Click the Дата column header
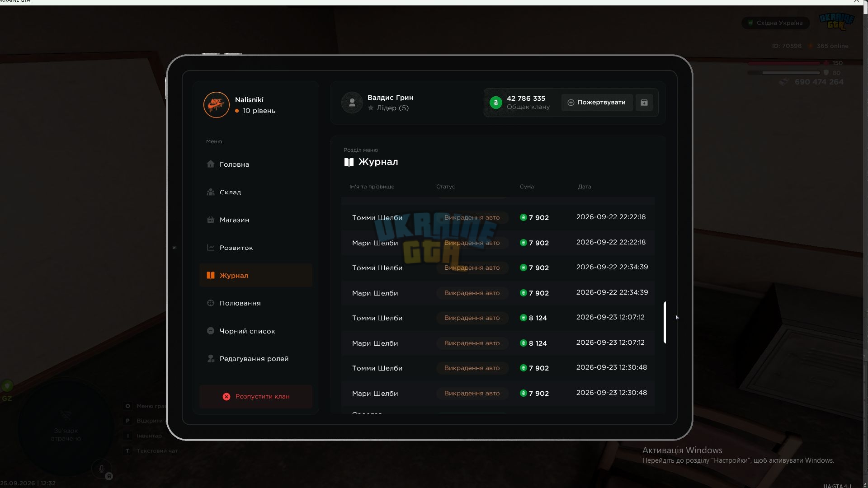 (584, 187)
